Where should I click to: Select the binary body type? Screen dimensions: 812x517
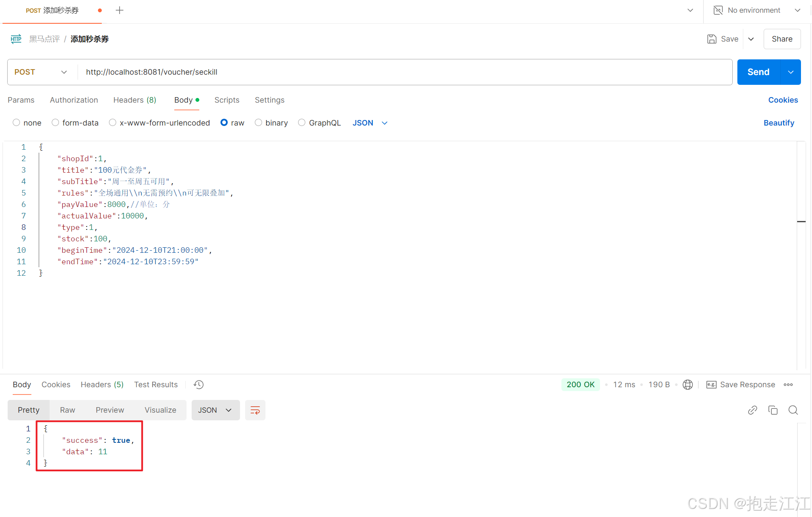coord(258,123)
